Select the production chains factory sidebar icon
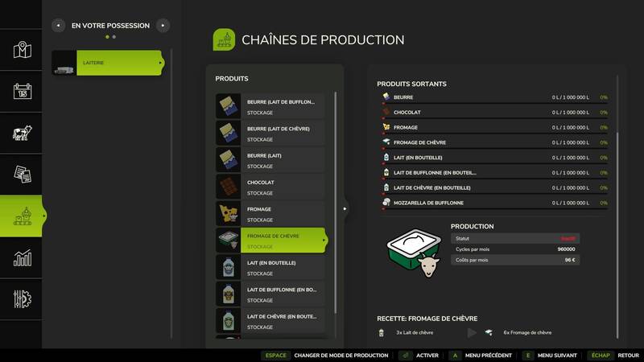The width and height of the screenshot is (644, 362). tap(21, 216)
